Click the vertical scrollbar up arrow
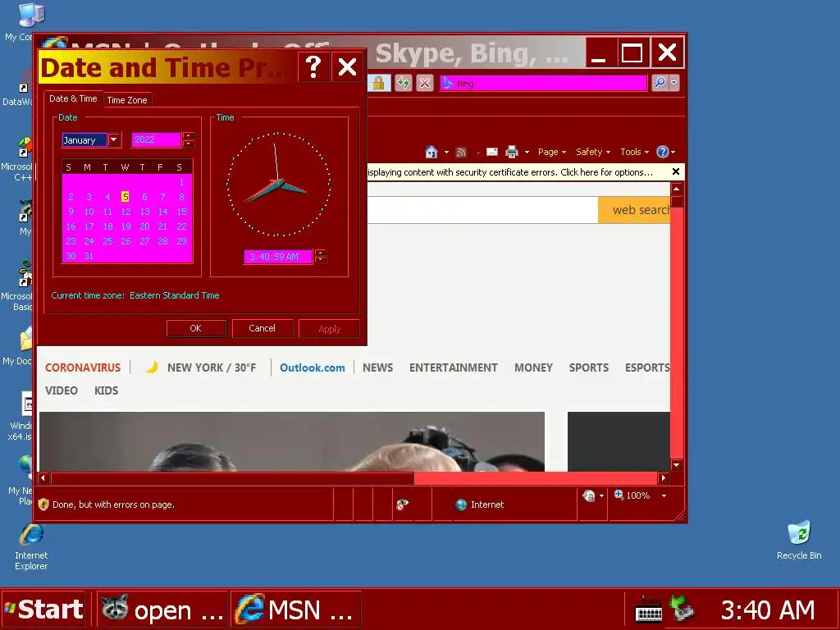This screenshot has height=630, width=840. pyautogui.click(x=677, y=189)
